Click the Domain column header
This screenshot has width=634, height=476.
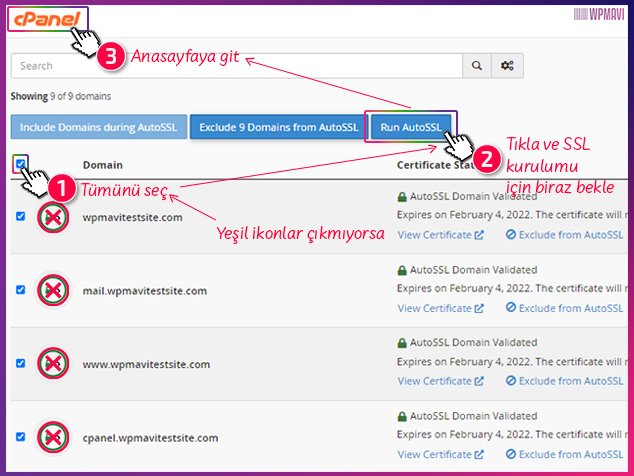(x=103, y=165)
